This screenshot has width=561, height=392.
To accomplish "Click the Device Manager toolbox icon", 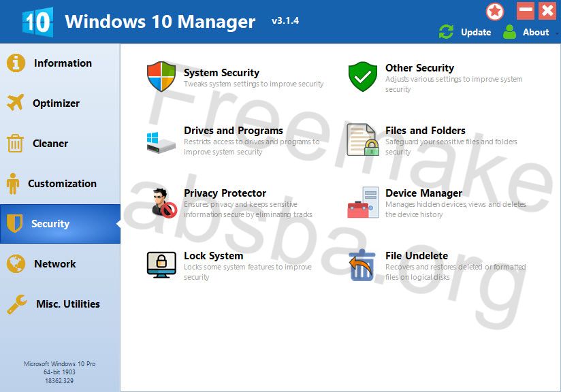I will pyautogui.click(x=363, y=202).
